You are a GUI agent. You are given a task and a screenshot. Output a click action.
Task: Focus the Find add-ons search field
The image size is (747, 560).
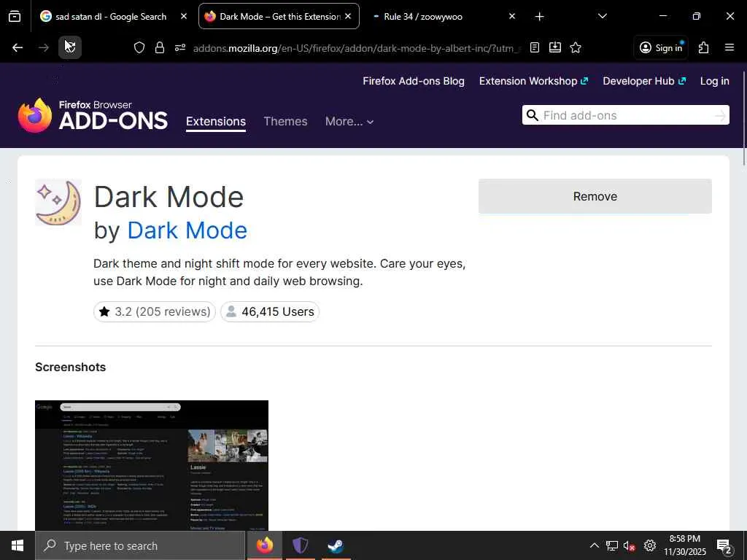625,115
